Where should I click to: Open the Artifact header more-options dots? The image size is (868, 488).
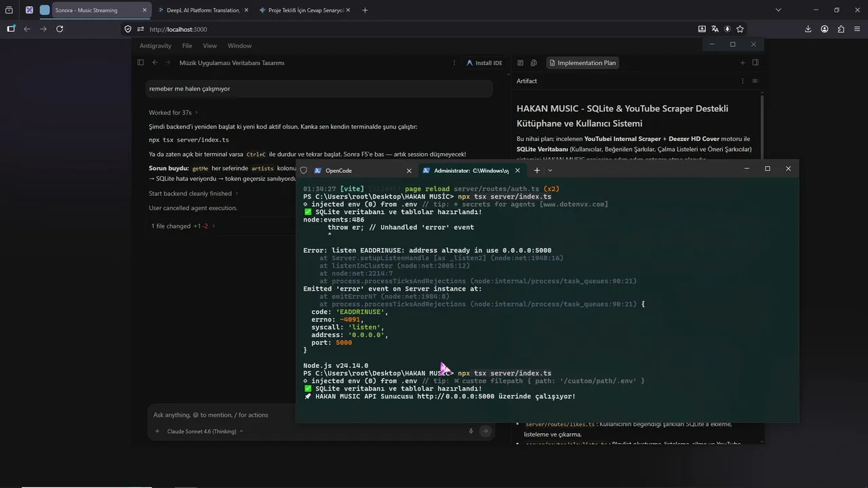pos(742,81)
